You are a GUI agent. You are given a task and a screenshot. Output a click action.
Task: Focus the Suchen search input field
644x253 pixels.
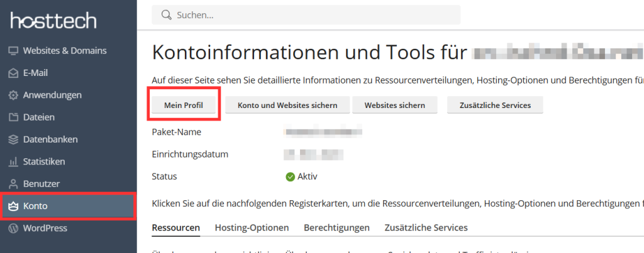(x=314, y=14)
